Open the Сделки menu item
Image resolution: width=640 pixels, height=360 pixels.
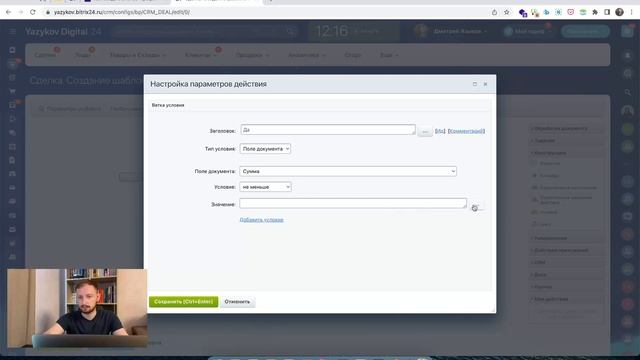pyautogui.click(x=45, y=55)
